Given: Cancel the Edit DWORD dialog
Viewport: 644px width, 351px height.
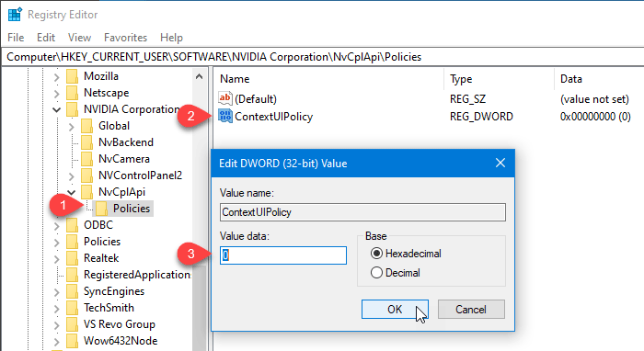Looking at the screenshot, I should (x=471, y=309).
